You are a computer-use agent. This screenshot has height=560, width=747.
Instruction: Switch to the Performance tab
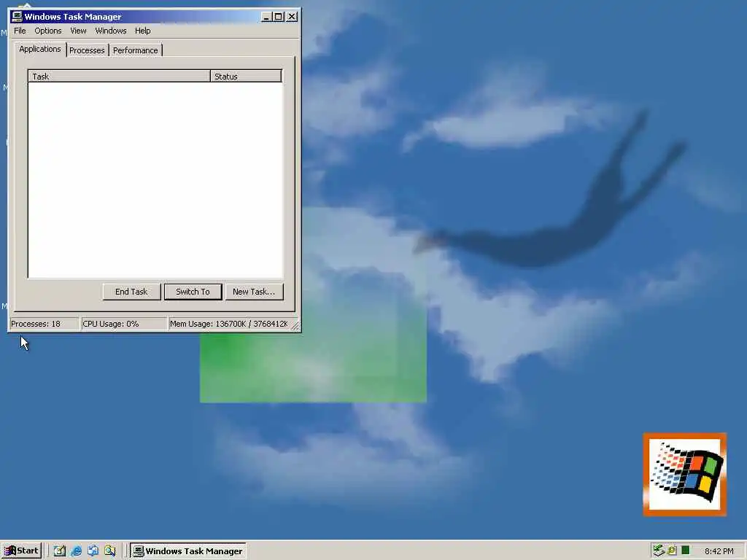coord(135,50)
